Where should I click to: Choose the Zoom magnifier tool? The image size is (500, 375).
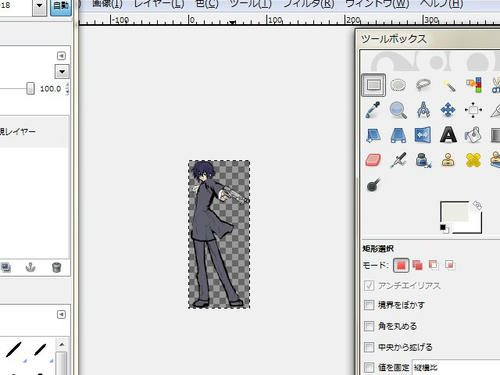398,110
